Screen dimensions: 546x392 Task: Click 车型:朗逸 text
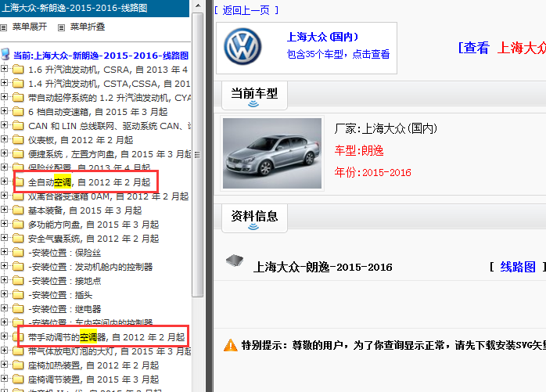coord(359,150)
